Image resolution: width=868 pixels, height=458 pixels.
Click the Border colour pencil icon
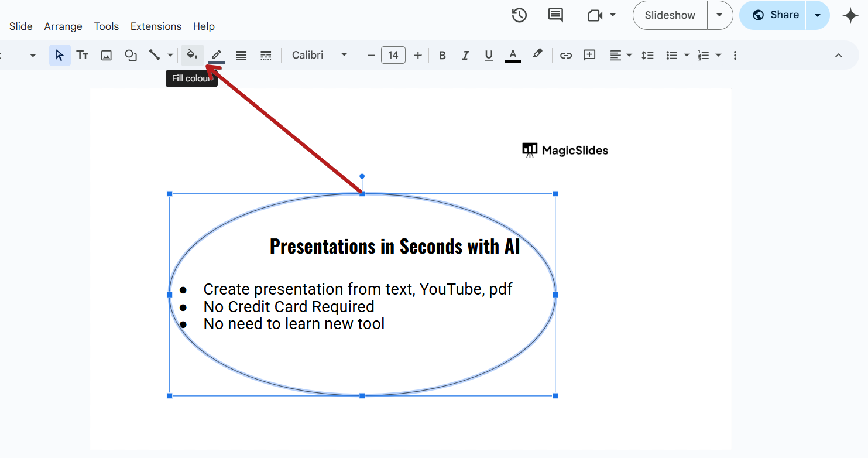[x=217, y=55]
